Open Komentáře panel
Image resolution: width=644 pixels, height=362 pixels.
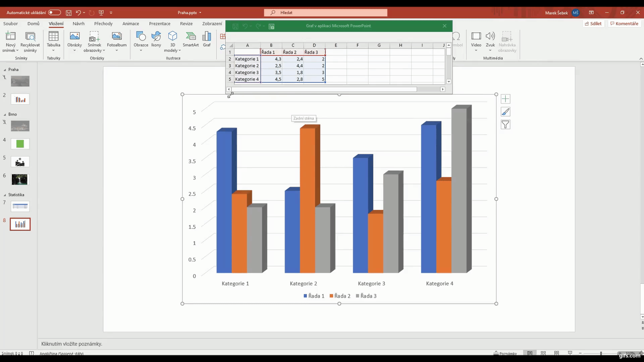(x=624, y=23)
